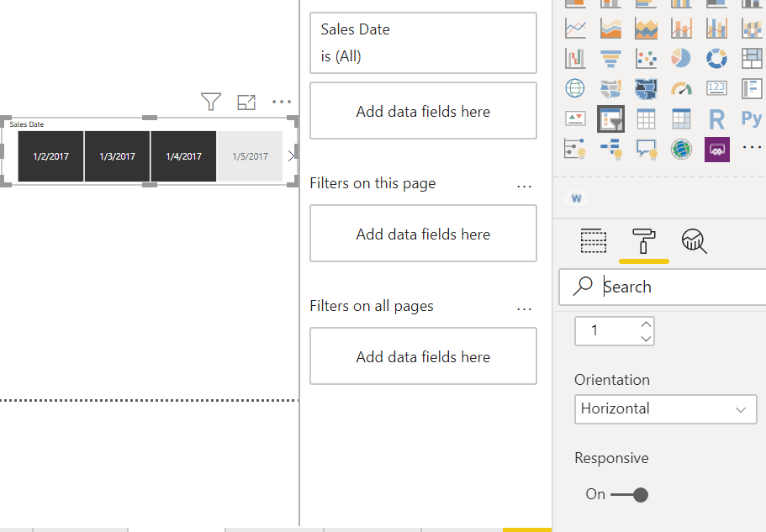Select the Donut chart visualization
The height and width of the screenshot is (532, 766).
[716, 59]
